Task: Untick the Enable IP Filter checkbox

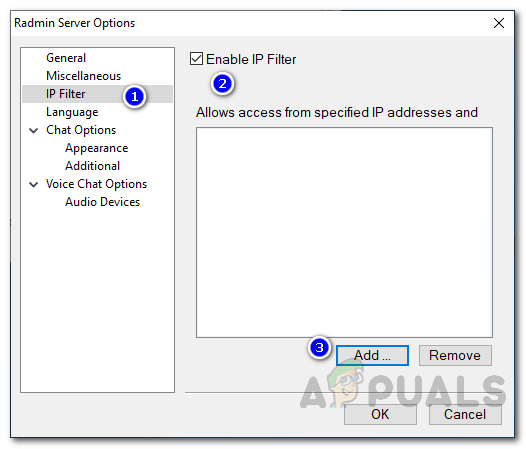Action: (196, 59)
